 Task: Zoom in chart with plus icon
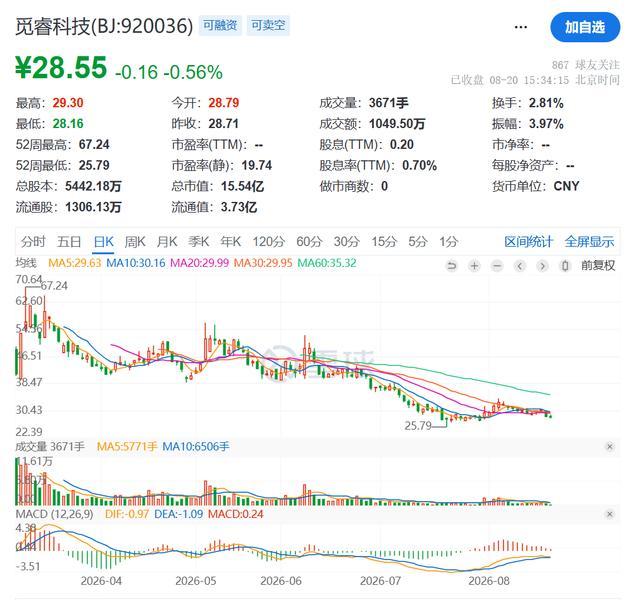pos(474,266)
